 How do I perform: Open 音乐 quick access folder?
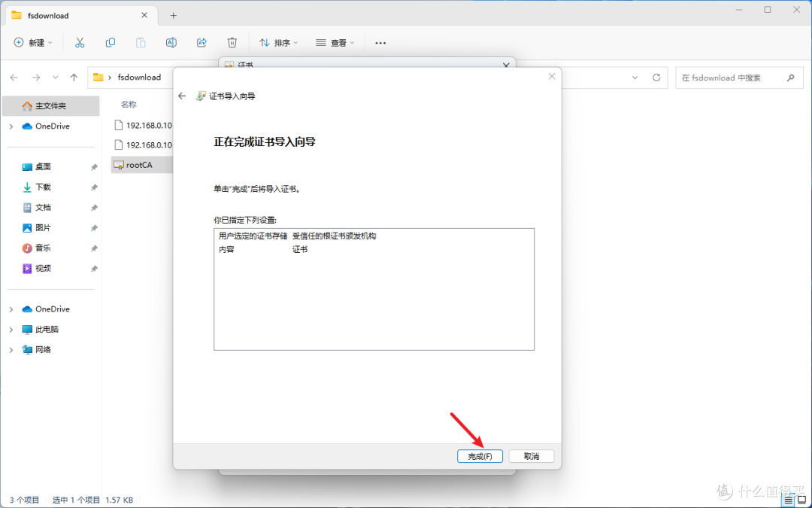[43, 248]
